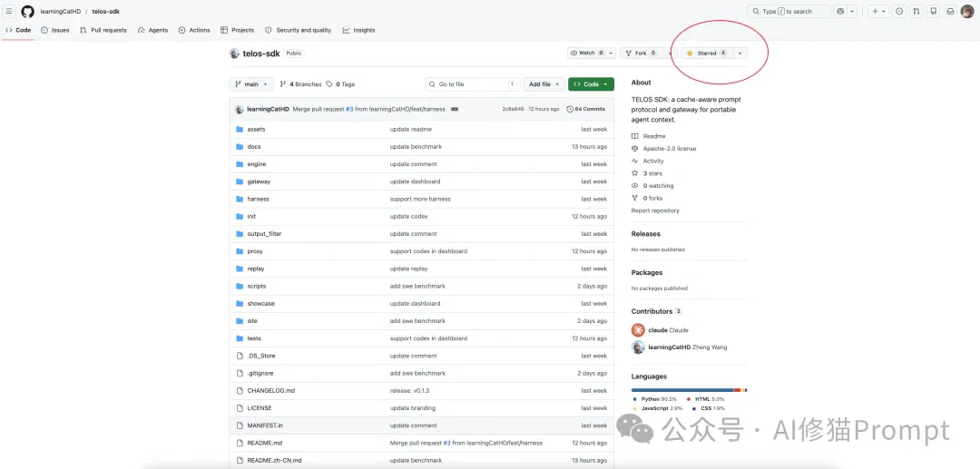Screen dimensions: 980x469
Task: Click folder icon of the gateway row
Action: 240,181
